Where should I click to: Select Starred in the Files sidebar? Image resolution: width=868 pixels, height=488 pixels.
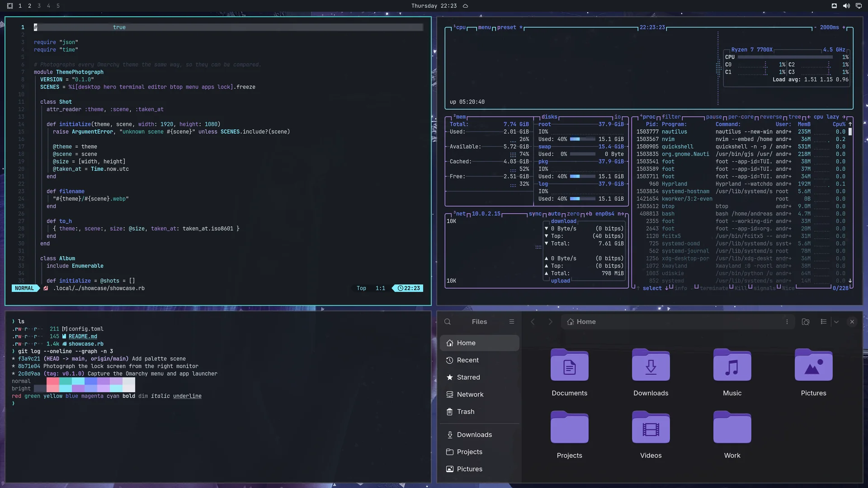point(479,377)
